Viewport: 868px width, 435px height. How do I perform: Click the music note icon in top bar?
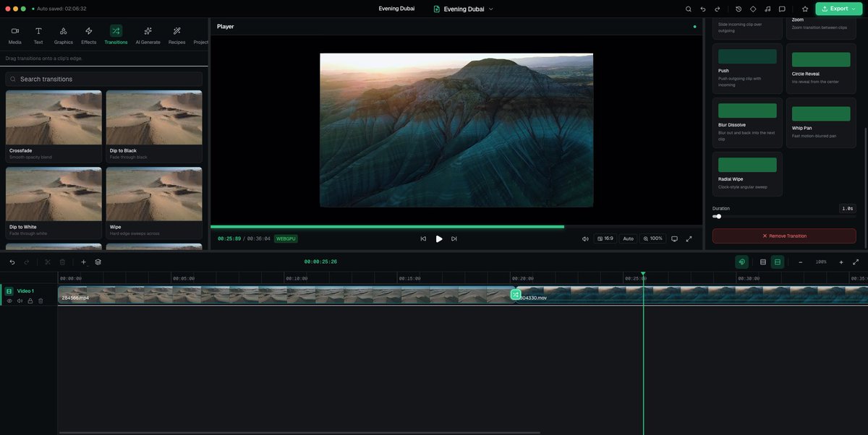(767, 9)
